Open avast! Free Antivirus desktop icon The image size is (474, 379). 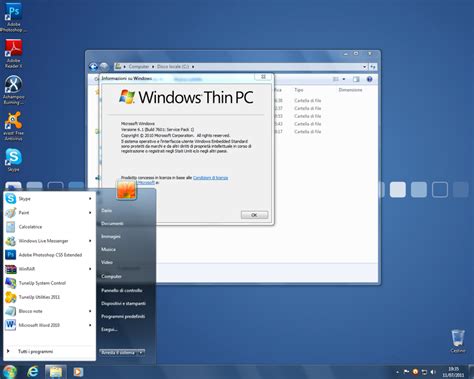coord(13,126)
